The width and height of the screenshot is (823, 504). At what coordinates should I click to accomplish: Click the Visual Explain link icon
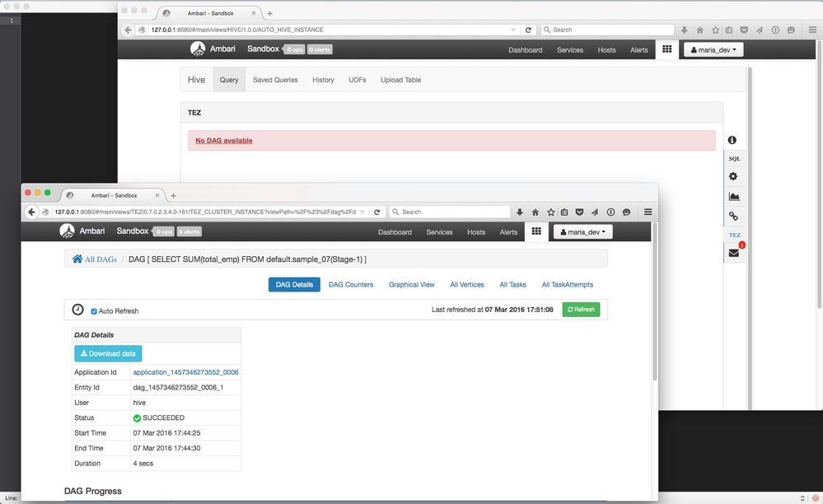point(733,216)
